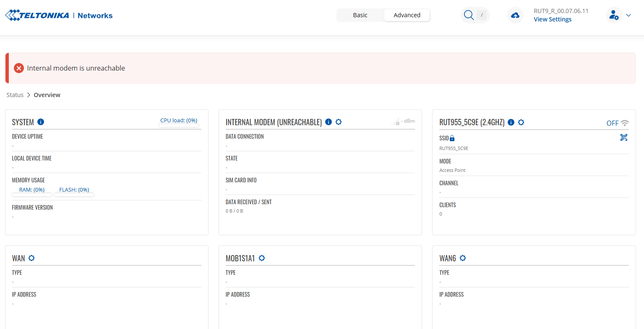Open RUT955_5C9E WiFi settings gear
Viewport: 644px width, 329px height.
pyautogui.click(x=521, y=122)
